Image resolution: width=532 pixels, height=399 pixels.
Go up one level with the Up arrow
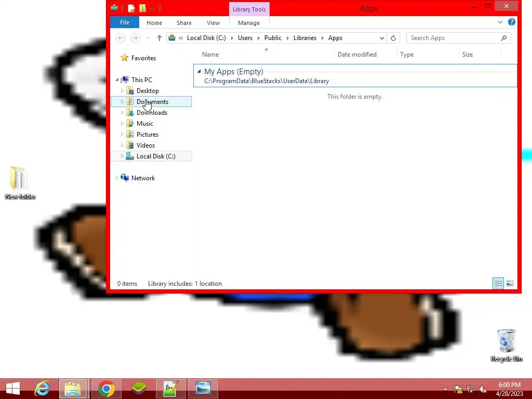point(159,38)
